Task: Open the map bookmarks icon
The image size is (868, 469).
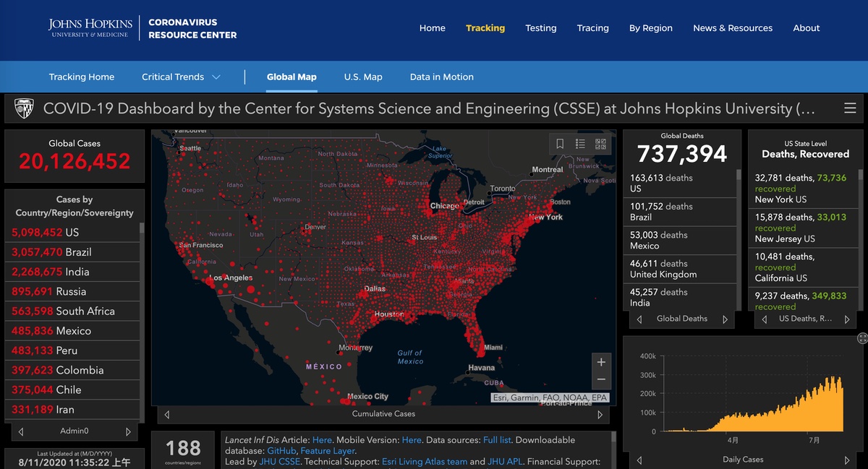Action: pyautogui.click(x=560, y=144)
